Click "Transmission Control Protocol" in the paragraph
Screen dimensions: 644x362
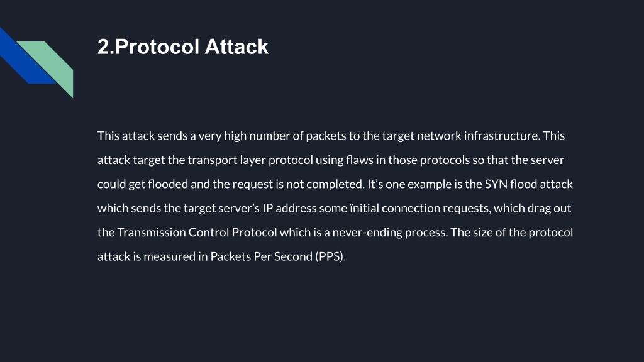(197, 233)
